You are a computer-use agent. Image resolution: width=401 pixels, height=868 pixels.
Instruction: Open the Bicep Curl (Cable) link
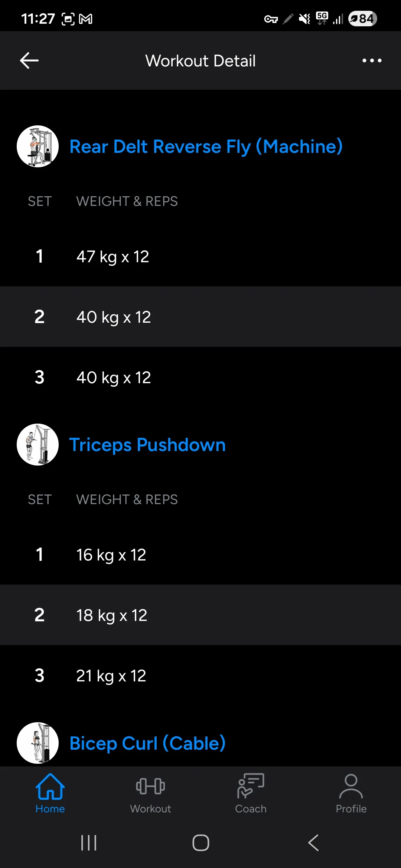point(147,743)
